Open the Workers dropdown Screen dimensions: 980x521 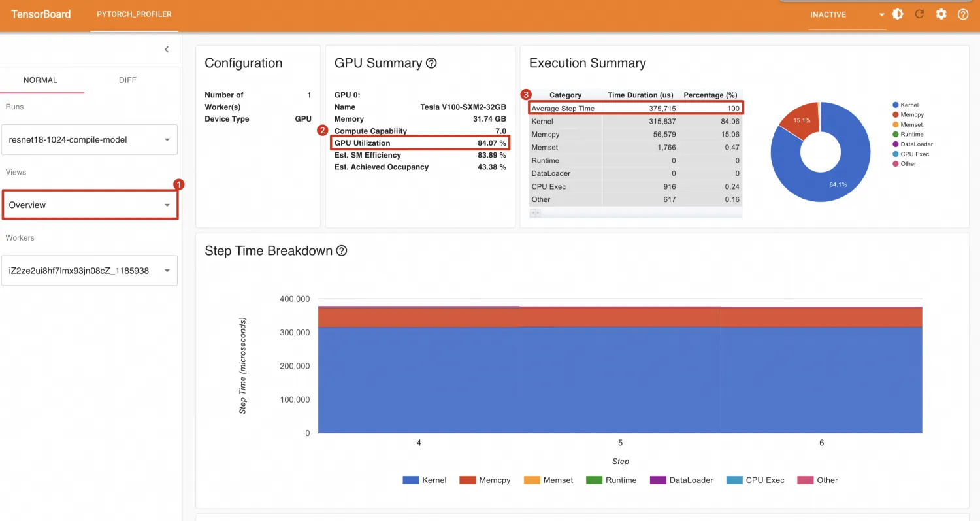pyautogui.click(x=90, y=271)
